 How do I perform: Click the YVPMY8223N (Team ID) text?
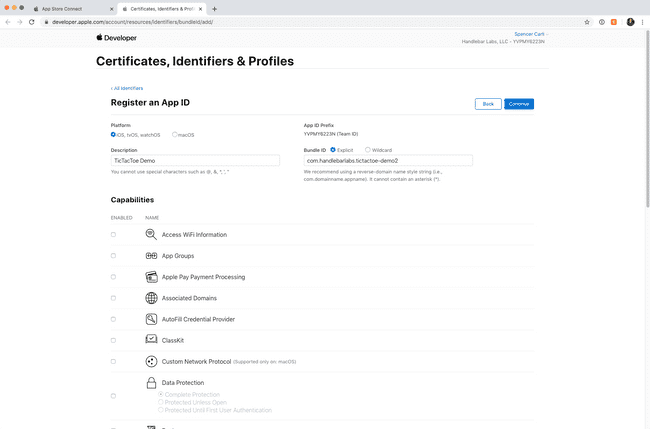(331, 134)
